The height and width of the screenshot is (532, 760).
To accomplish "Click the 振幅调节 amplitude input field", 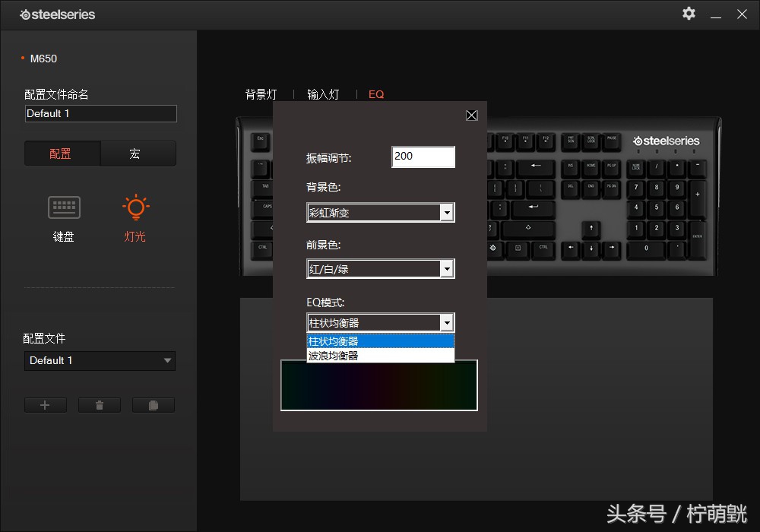I will click(423, 157).
